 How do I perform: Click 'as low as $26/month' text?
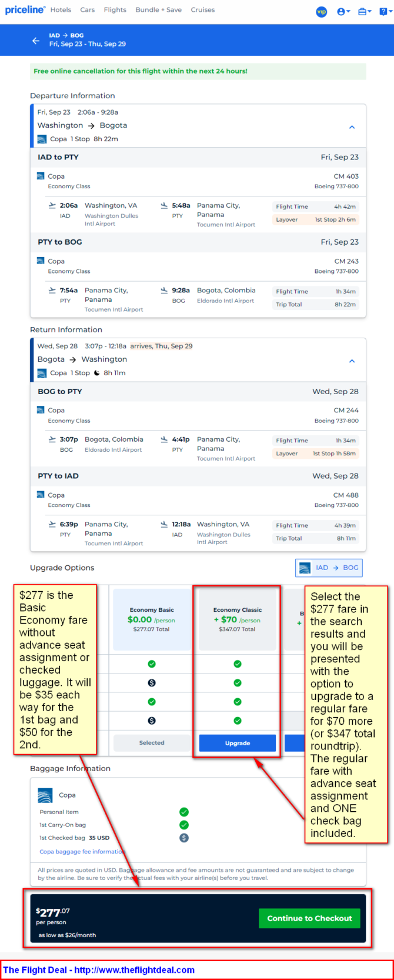67,935
